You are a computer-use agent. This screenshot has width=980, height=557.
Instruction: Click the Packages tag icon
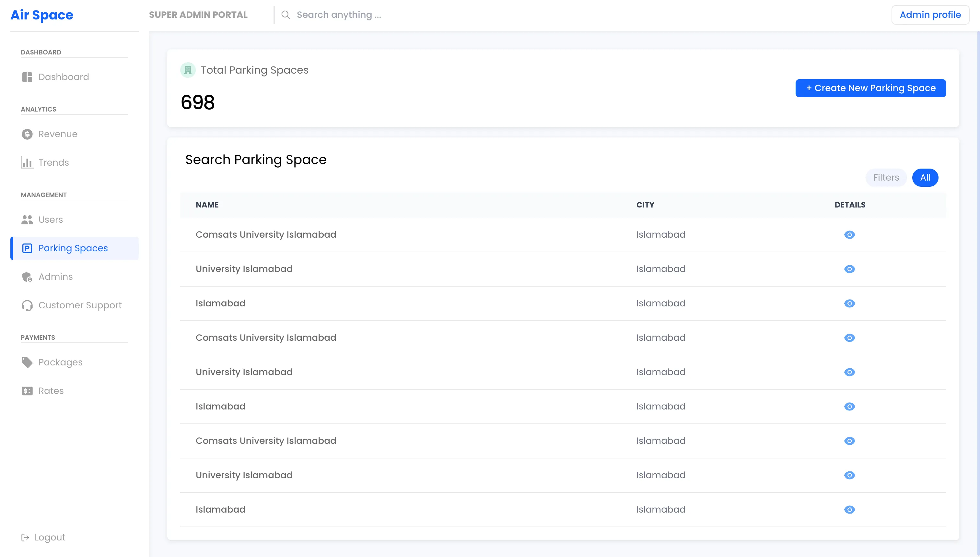(x=27, y=362)
